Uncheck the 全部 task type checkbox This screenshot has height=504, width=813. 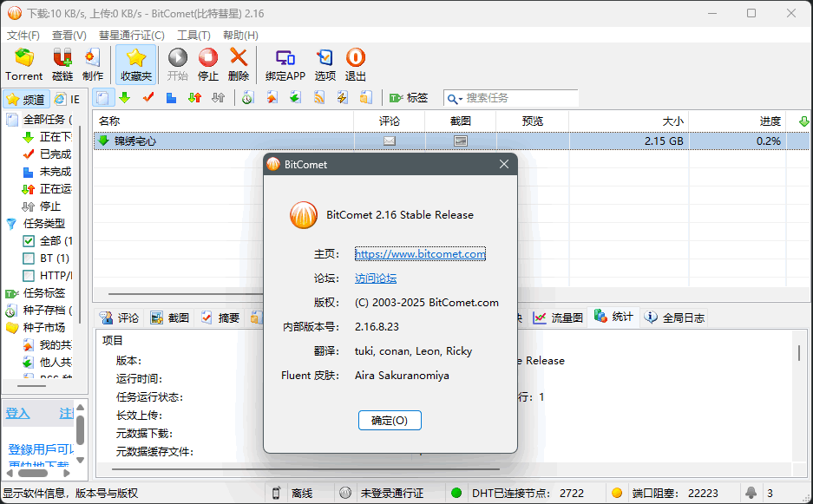click(x=29, y=241)
